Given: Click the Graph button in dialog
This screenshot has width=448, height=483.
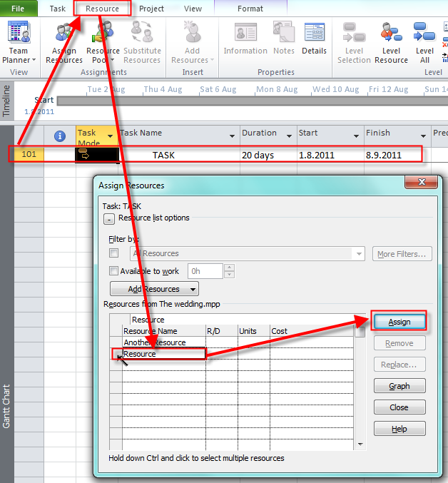Looking at the screenshot, I should click(399, 386).
